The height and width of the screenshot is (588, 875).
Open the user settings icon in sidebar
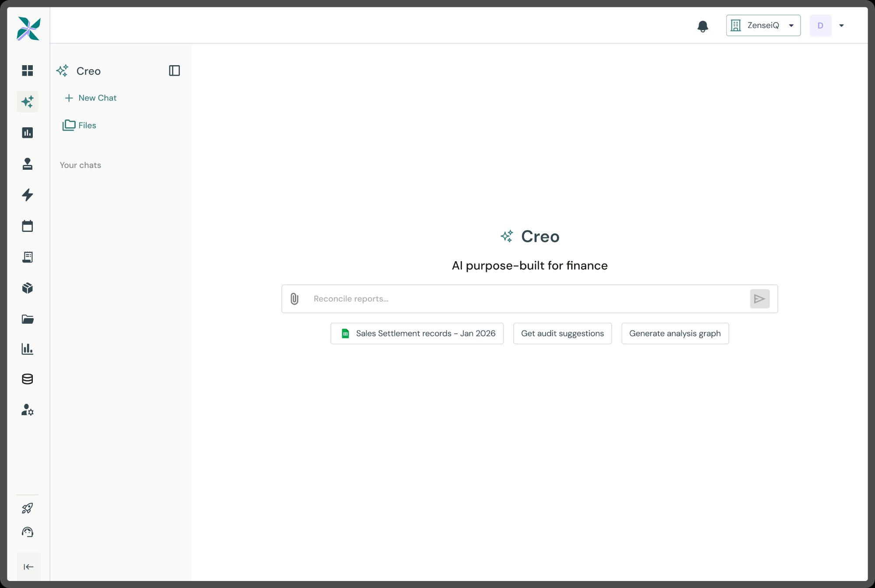tap(27, 410)
